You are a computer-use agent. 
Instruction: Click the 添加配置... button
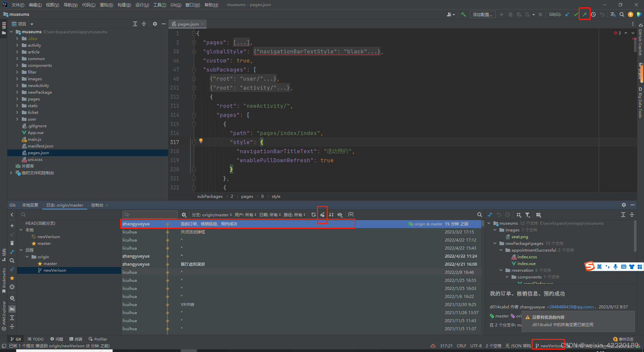[x=482, y=14]
